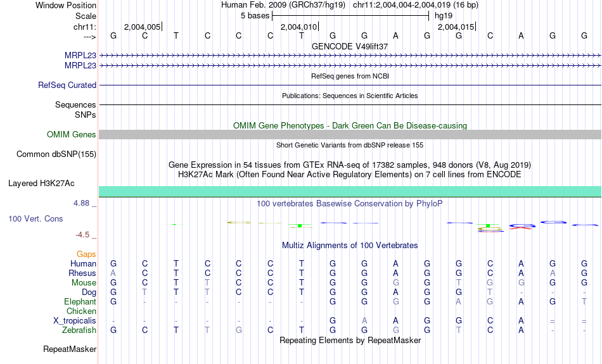Click the chr11: base position label
The image size is (602, 364).
tap(84, 27)
